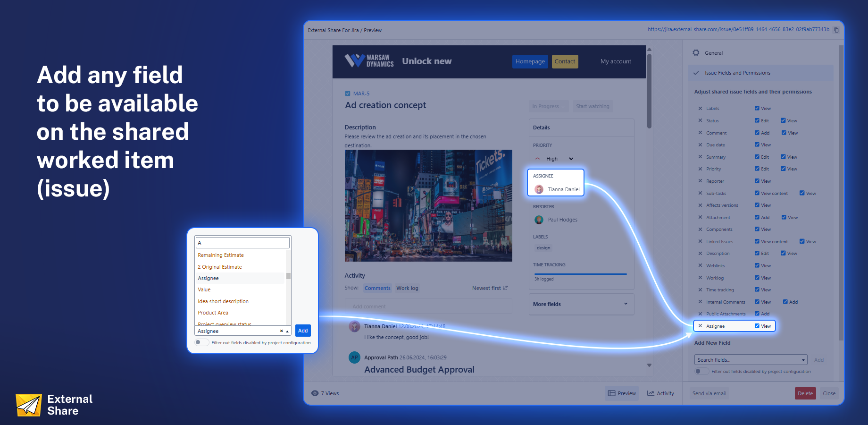Open the Issue Fields and Permissions section

click(760, 73)
